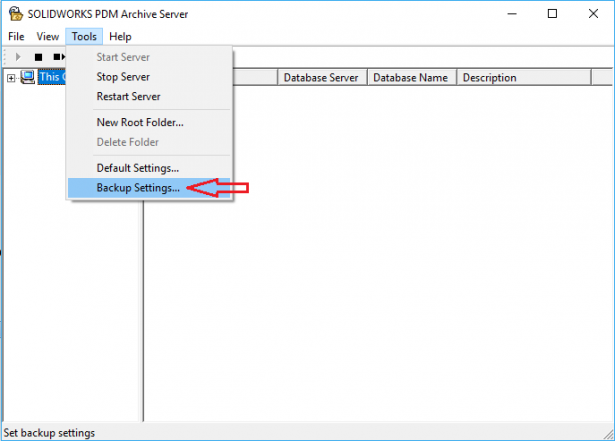615x441 pixels.
Task: Click the Start Server play toolbar icon
Action: tap(18, 57)
